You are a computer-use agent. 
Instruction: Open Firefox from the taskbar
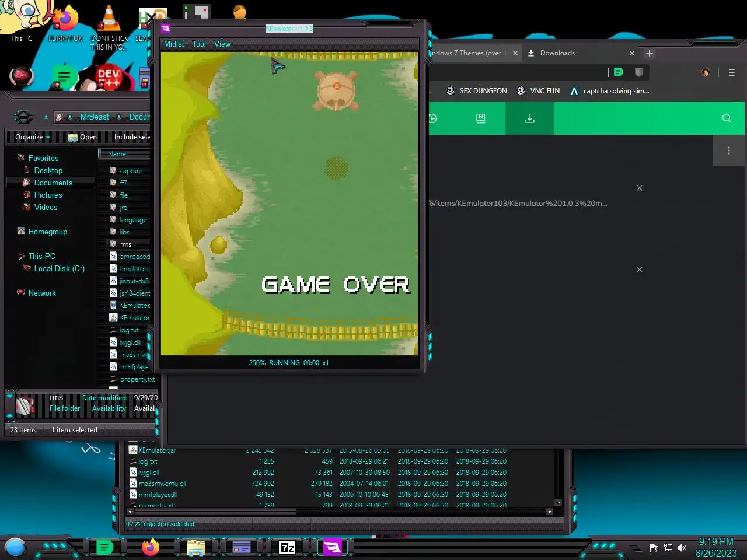[150, 547]
